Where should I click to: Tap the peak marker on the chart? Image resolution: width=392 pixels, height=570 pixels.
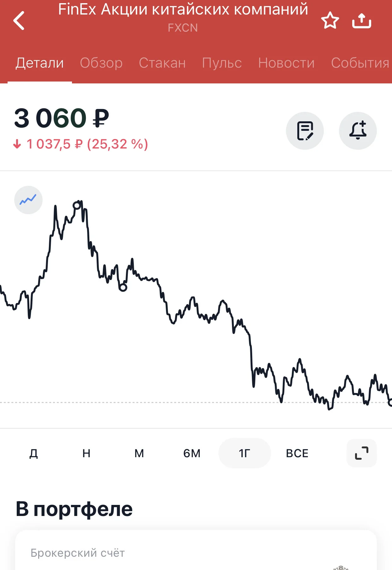(77, 206)
